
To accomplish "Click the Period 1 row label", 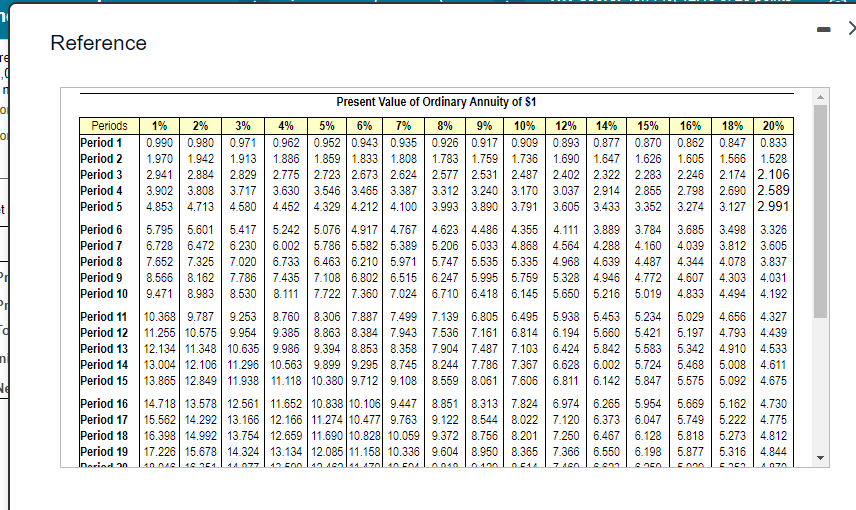I will click(101, 143).
